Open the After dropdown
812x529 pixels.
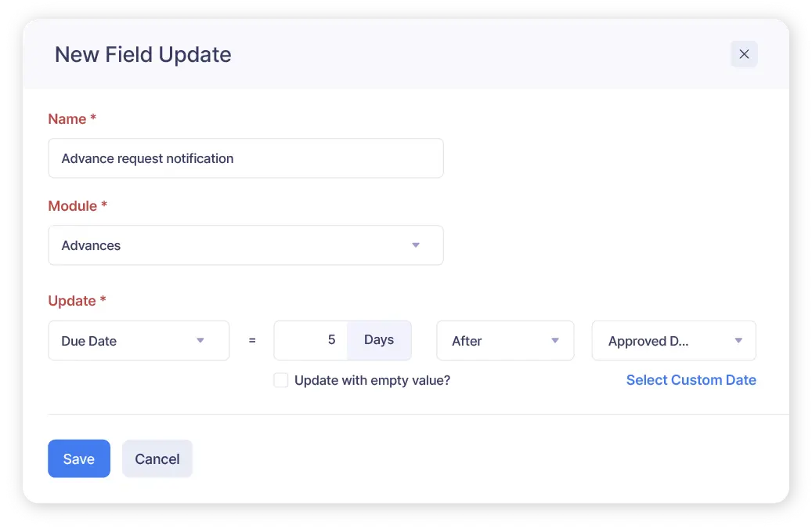(505, 340)
